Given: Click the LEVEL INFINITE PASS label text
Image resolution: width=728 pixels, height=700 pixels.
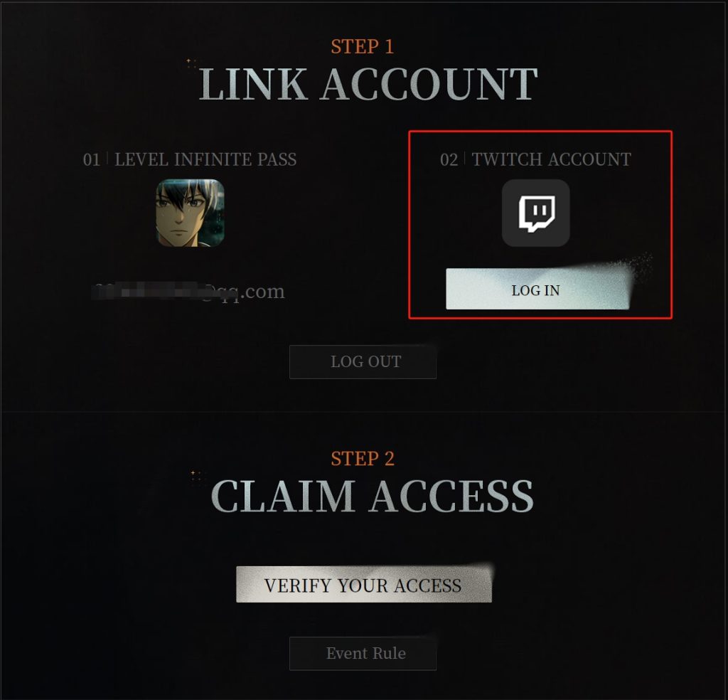Looking at the screenshot, I should pyautogui.click(x=205, y=159).
